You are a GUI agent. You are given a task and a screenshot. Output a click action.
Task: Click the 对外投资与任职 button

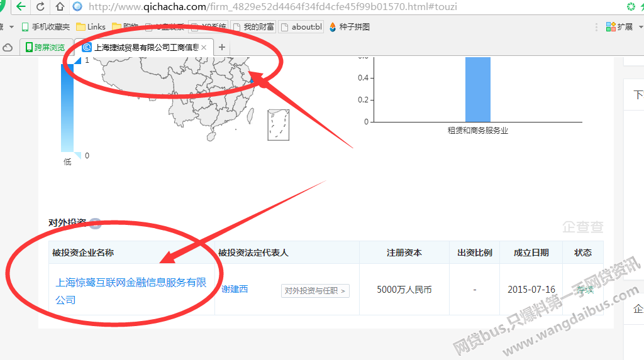tap(315, 291)
